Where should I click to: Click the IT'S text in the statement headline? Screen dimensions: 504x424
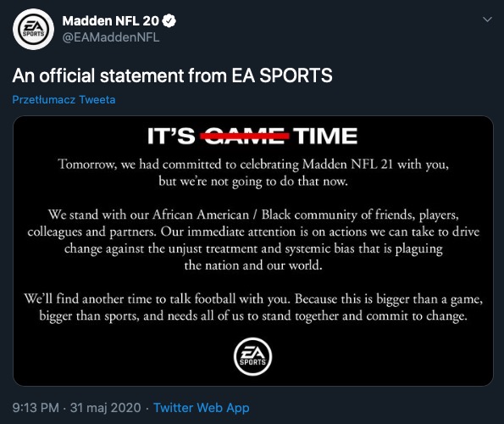pos(171,136)
